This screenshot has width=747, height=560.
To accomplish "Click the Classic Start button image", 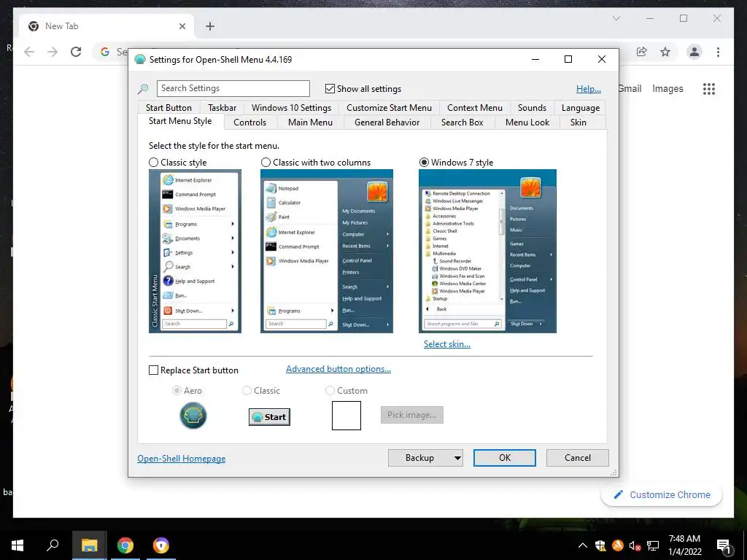I will 269,416.
